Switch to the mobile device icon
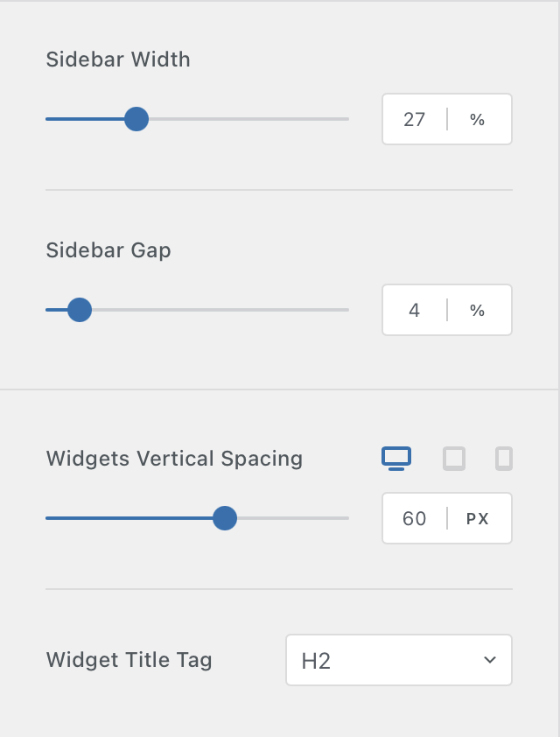This screenshot has width=560, height=737. [504, 458]
